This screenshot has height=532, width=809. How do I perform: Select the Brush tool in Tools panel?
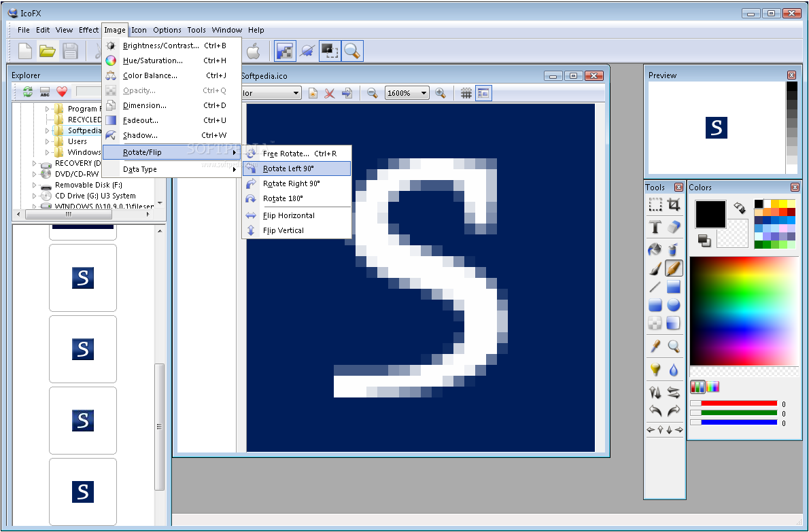click(655, 268)
